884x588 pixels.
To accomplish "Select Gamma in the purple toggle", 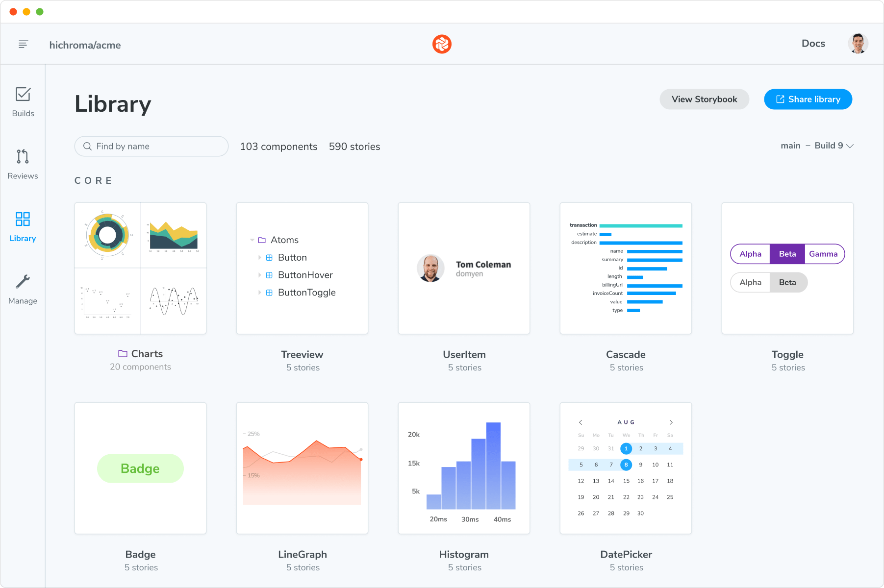I will coord(823,254).
